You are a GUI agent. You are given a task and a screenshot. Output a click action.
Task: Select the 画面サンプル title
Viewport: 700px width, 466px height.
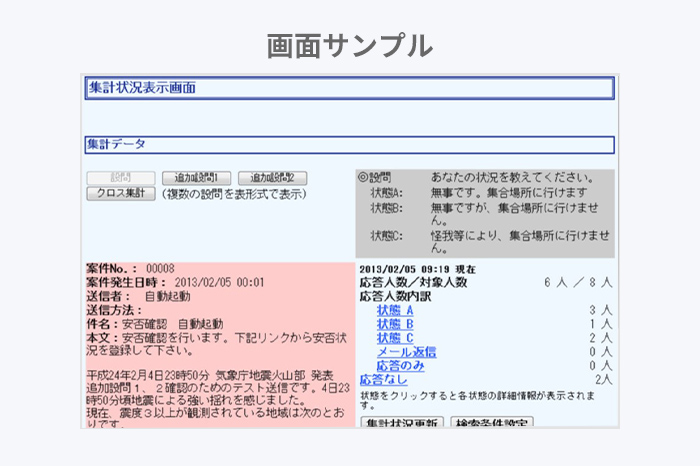[350, 46]
